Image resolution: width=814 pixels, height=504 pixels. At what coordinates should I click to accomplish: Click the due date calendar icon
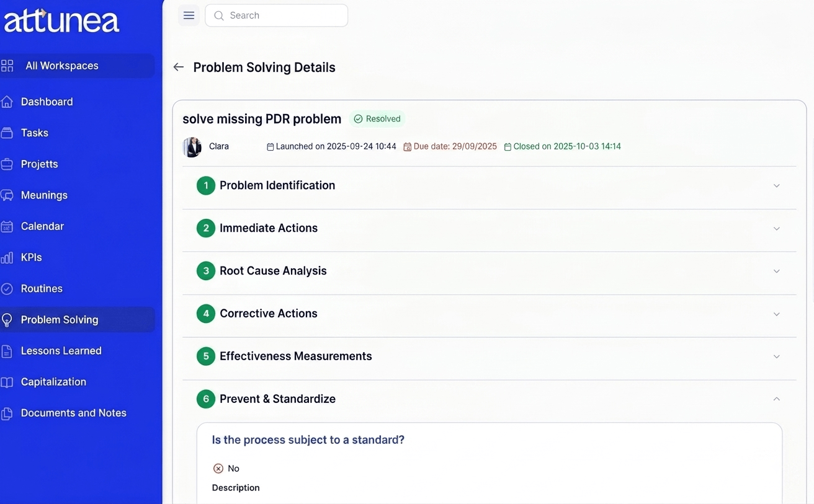[x=408, y=147]
